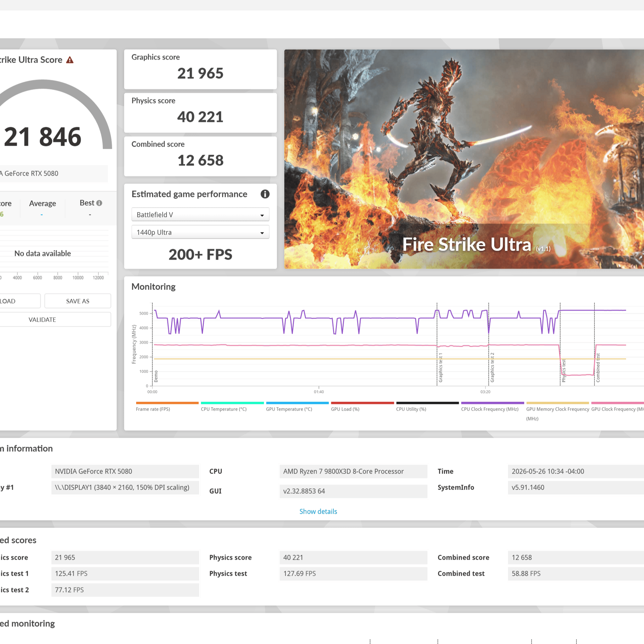Click SystemInfo version v5.91.1460 value

[576, 487]
